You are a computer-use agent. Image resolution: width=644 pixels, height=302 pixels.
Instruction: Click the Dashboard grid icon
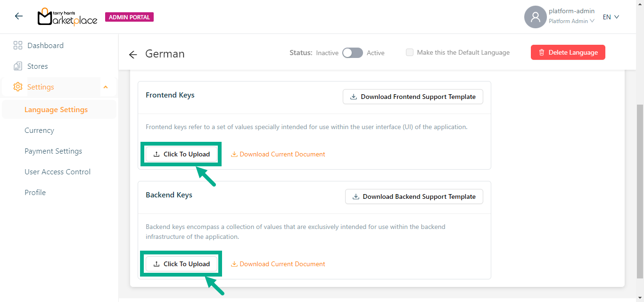click(x=18, y=46)
